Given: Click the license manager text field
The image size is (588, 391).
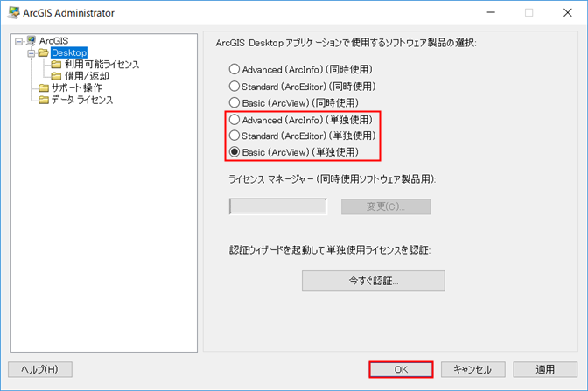Looking at the screenshot, I should point(278,206).
